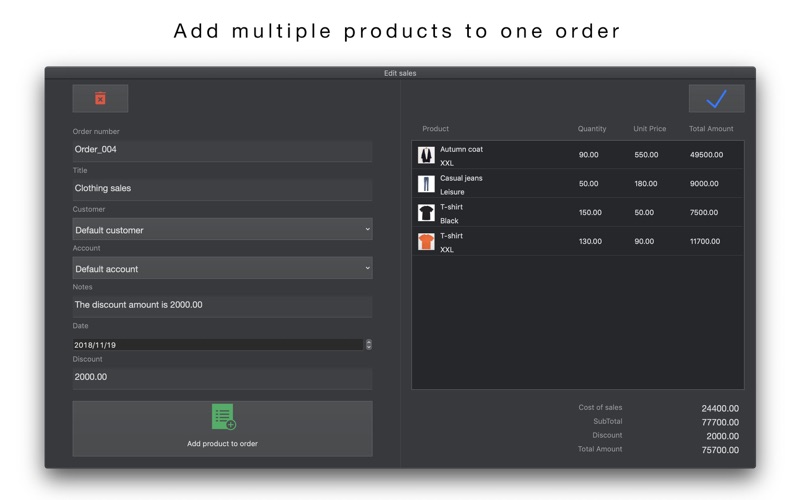This screenshot has width=800, height=500.
Task: Click the Cost of sales value 24400.00
Action: tap(720, 408)
